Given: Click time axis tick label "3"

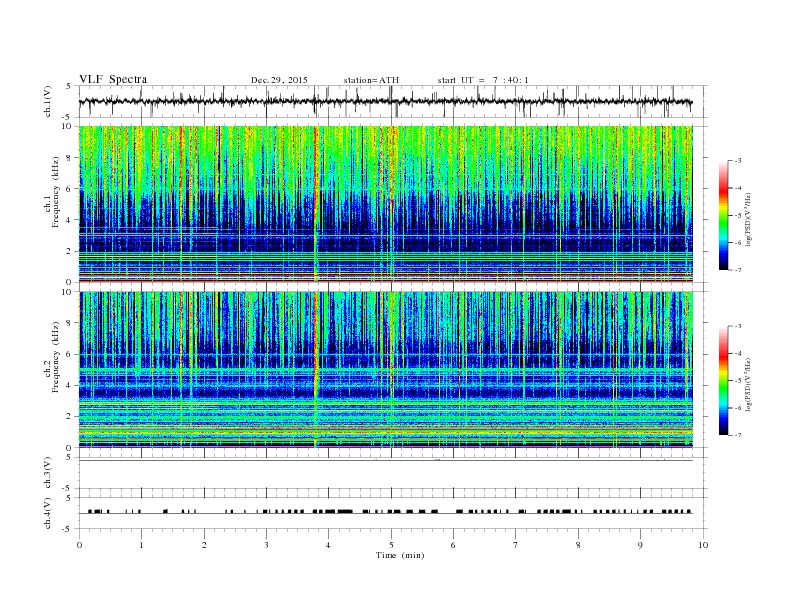Looking at the screenshot, I should 266,545.
